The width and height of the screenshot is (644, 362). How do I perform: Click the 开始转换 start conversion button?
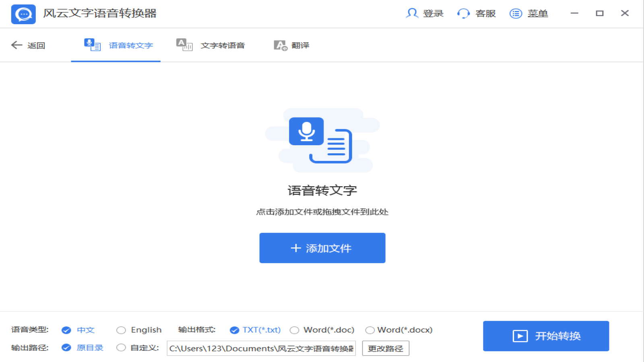[546, 336]
